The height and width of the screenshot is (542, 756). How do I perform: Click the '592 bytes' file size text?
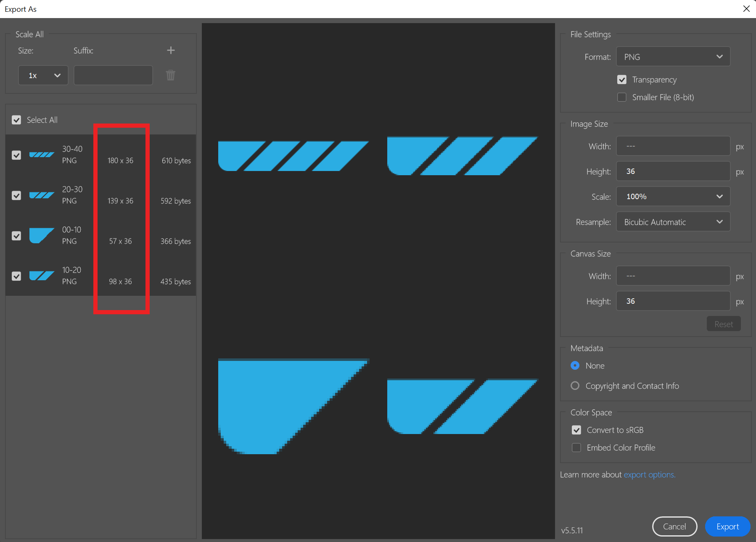176,201
